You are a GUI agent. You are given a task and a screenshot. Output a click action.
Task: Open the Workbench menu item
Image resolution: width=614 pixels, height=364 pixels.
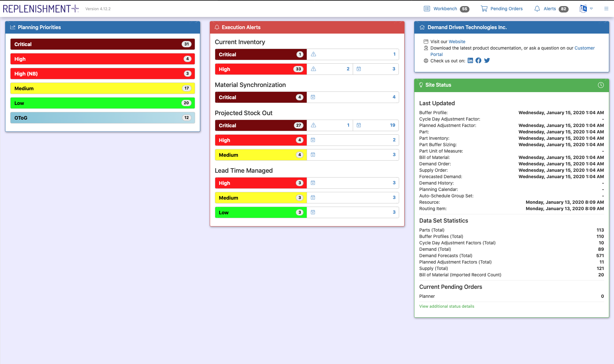pyautogui.click(x=445, y=9)
